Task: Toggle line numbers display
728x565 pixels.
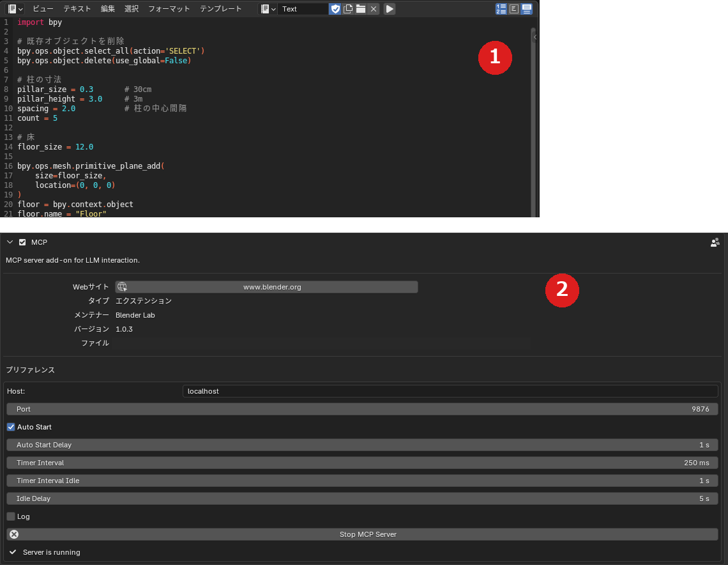Action: tap(501, 9)
